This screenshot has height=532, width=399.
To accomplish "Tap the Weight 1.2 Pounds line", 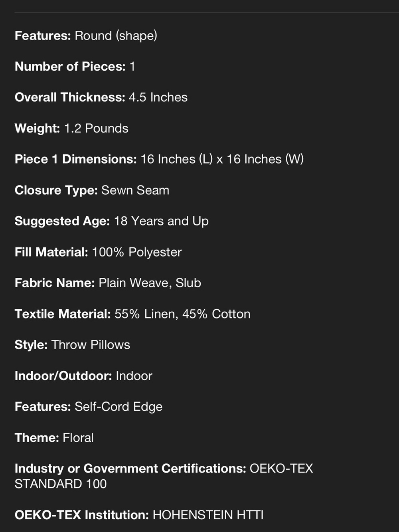I will [x=71, y=129].
